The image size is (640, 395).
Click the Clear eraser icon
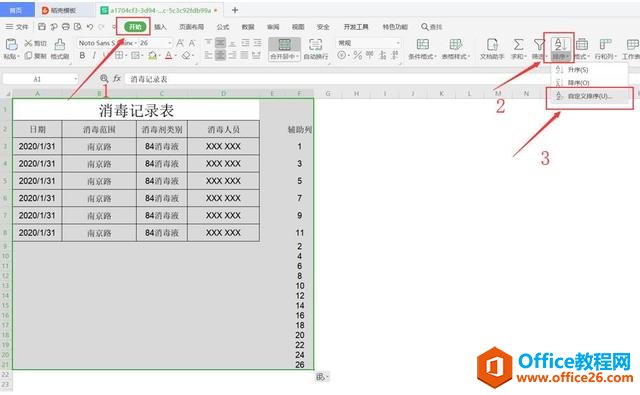coord(186,55)
